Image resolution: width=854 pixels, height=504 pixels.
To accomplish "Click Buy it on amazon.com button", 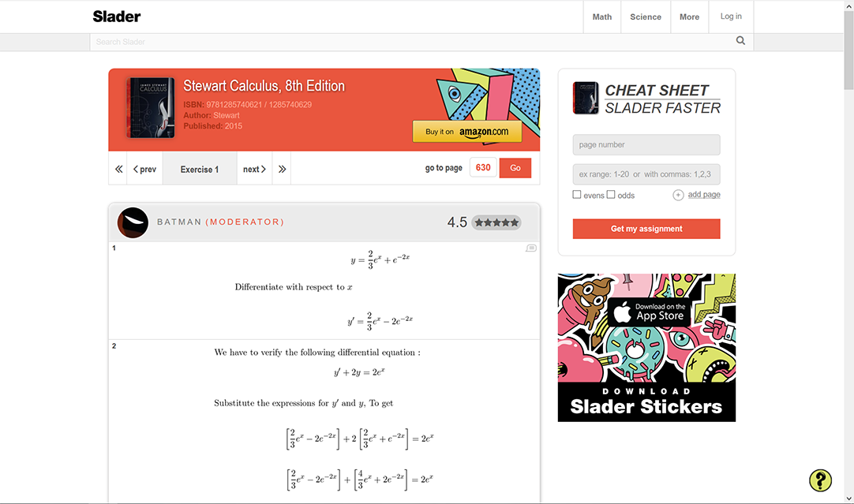I will (466, 132).
